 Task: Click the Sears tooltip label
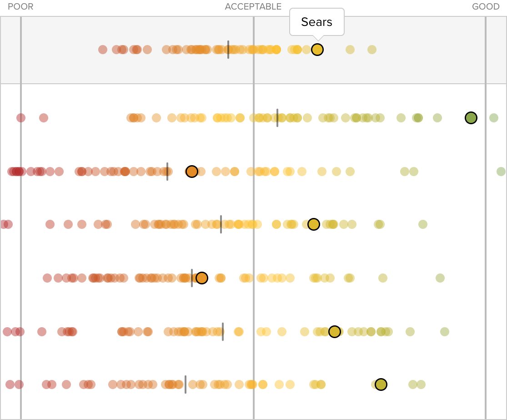click(x=316, y=22)
